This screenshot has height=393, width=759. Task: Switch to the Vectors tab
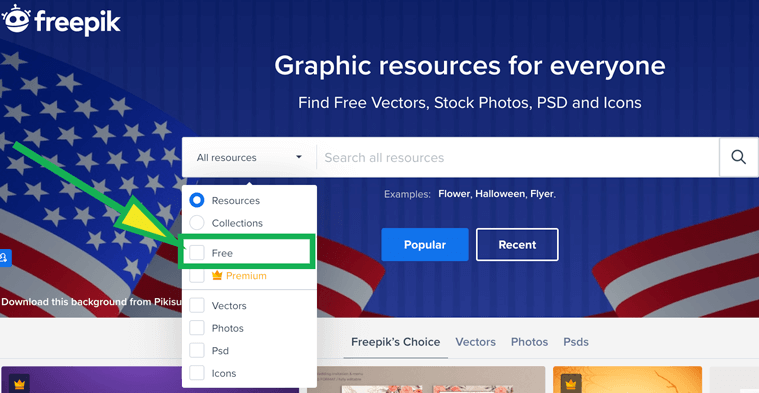pyautogui.click(x=475, y=342)
